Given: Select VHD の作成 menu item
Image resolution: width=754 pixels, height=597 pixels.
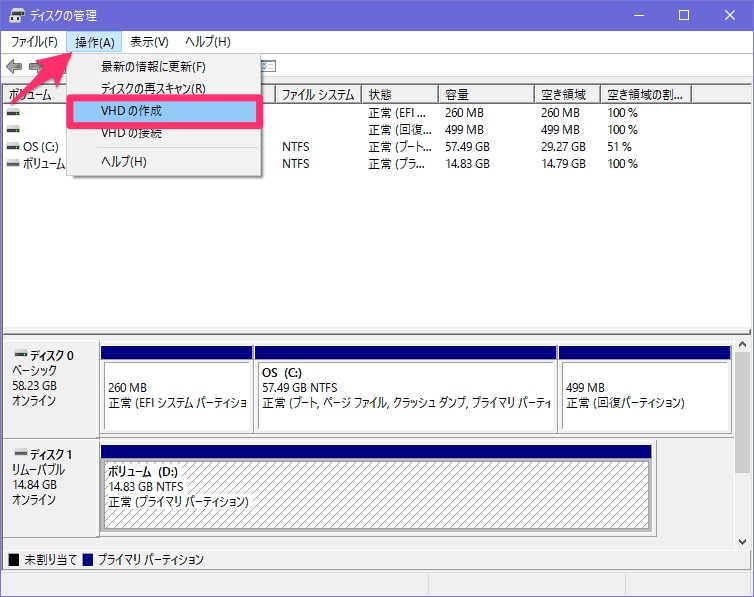Looking at the screenshot, I should (x=164, y=111).
